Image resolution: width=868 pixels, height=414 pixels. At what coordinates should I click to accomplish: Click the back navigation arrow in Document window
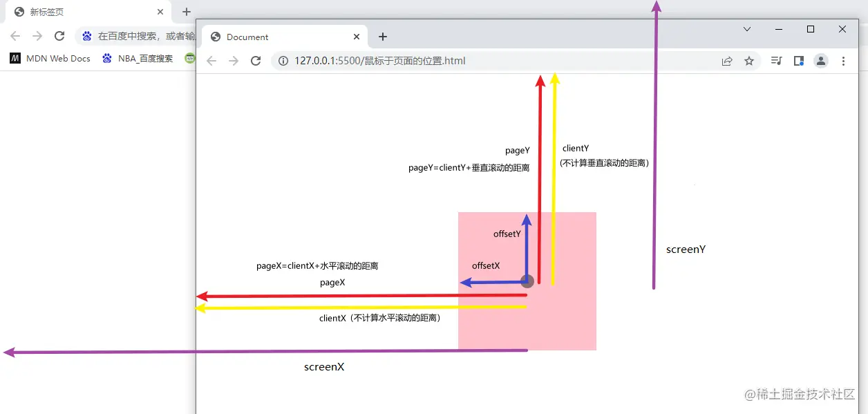211,61
